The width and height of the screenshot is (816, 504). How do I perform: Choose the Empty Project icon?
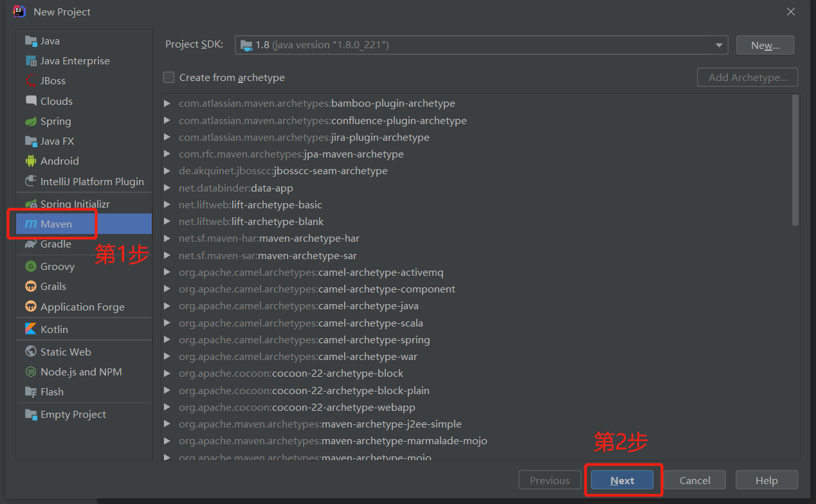click(x=31, y=415)
